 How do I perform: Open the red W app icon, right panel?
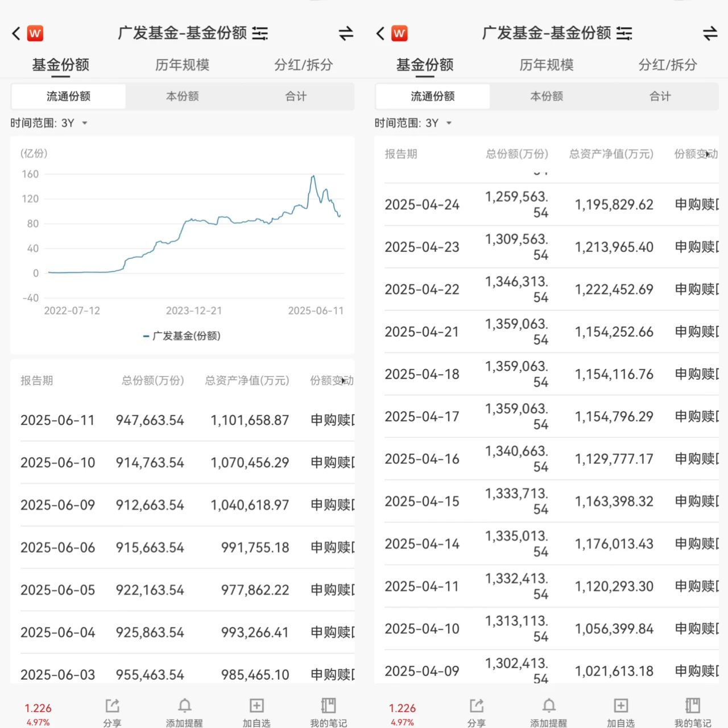coord(399,34)
